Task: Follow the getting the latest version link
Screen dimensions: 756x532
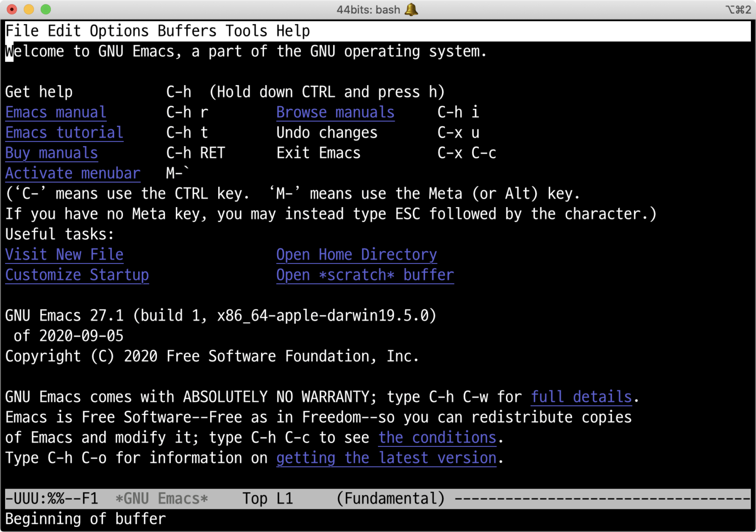Action: click(x=386, y=458)
